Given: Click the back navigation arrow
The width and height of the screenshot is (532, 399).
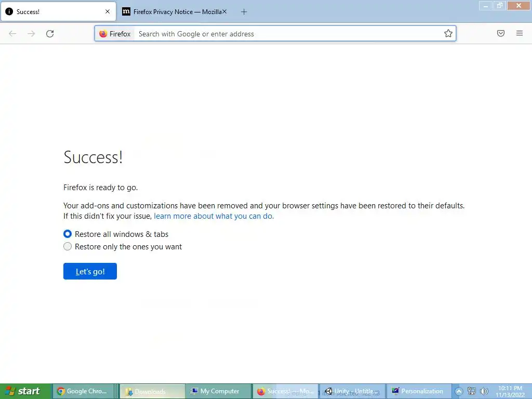Looking at the screenshot, I should 12,34.
